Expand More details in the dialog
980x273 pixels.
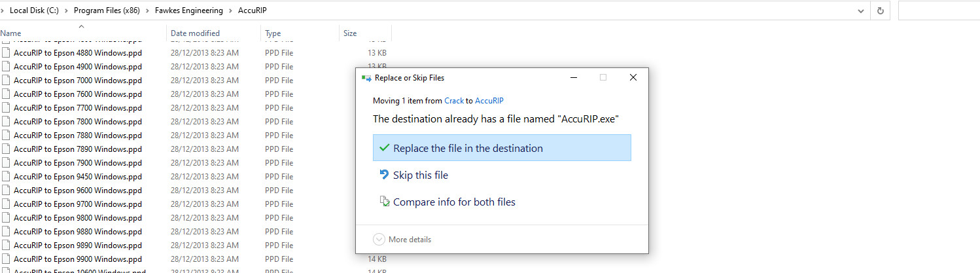coord(379,240)
